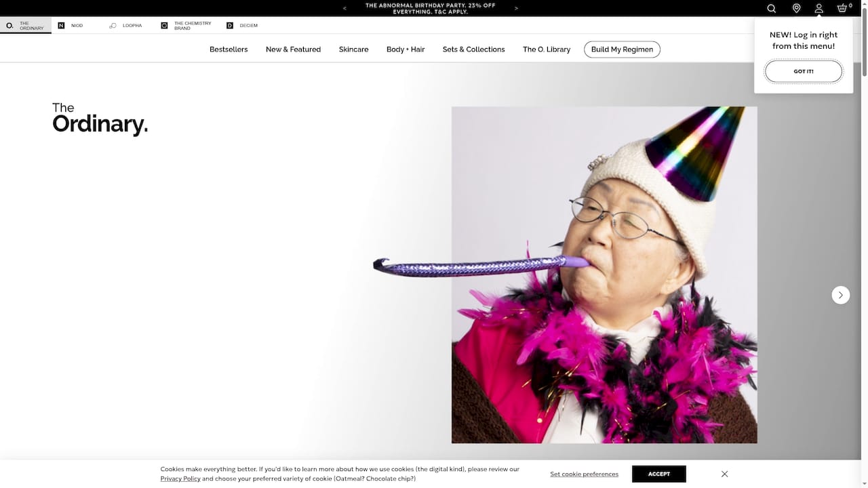Viewport: 868px width, 488px height.
Task: Dismiss login tooltip with GOT IT
Action: click(803, 71)
